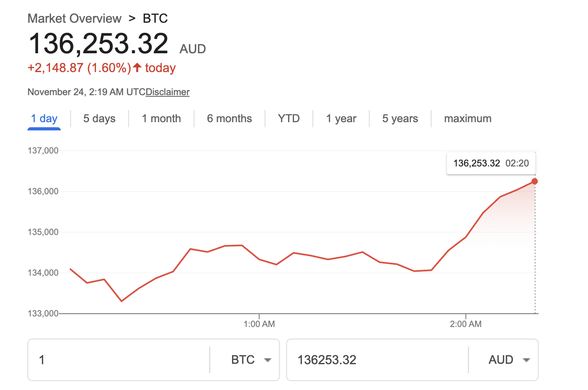View the 5 years range
Viewport: 588px width, 390px height.
tap(400, 119)
